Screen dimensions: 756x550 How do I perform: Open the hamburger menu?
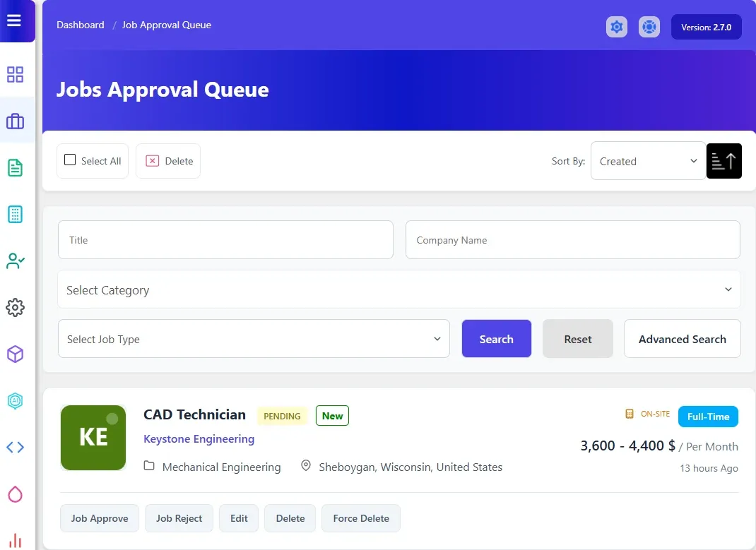(x=14, y=20)
